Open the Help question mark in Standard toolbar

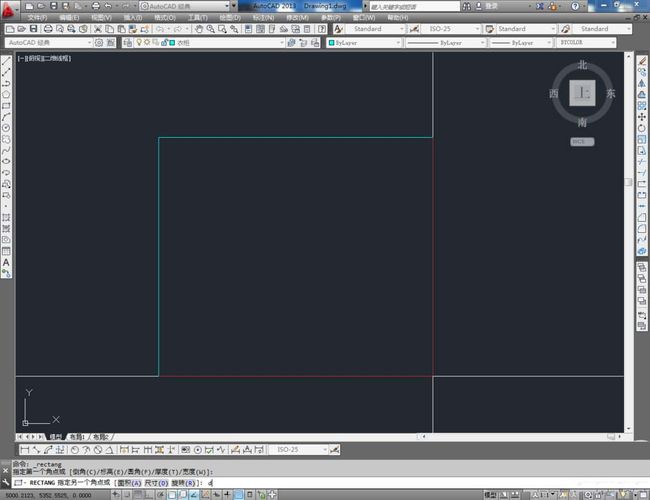[322, 29]
